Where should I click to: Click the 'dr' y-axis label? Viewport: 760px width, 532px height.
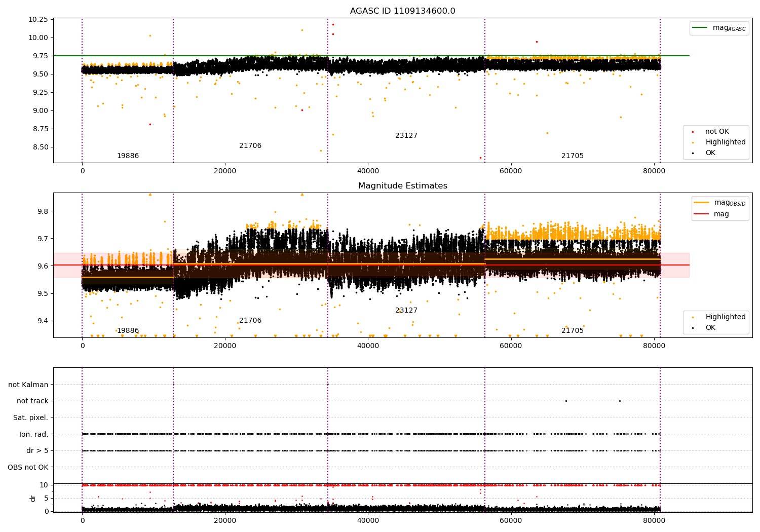tap(33, 498)
